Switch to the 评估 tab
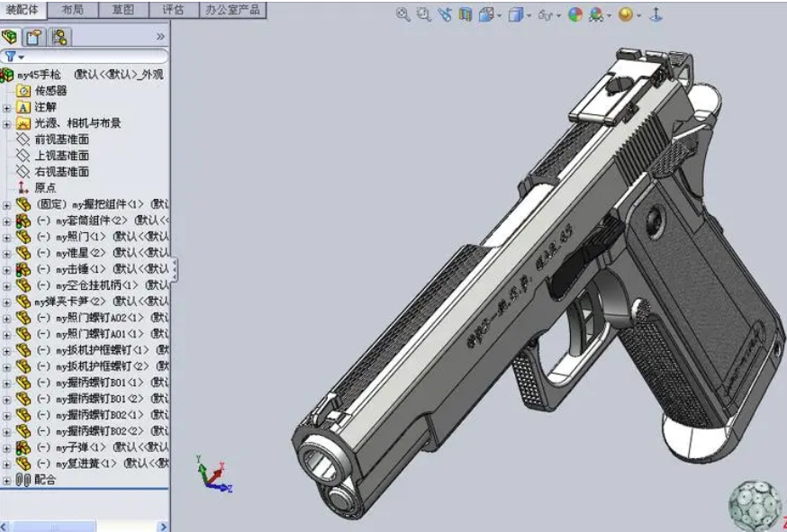This screenshot has width=787, height=532. 173,10
